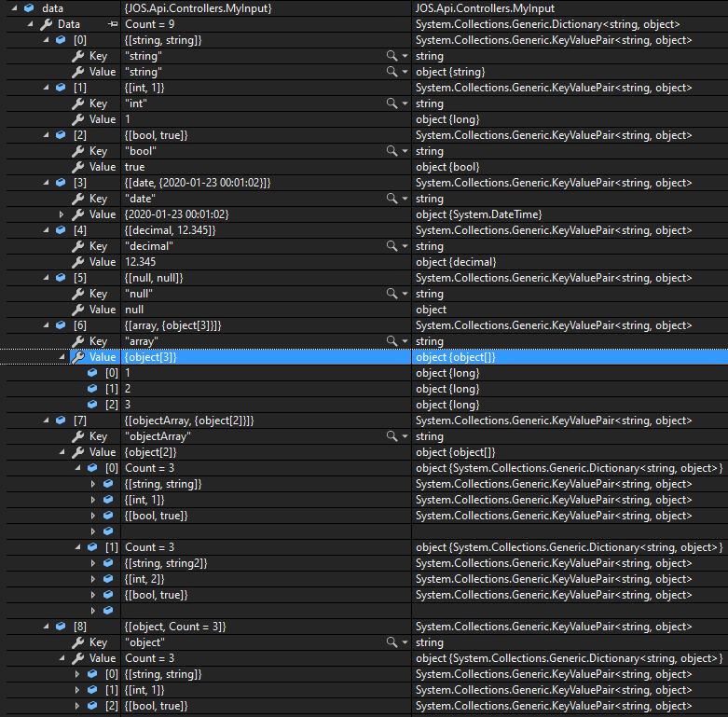
Task: Open the visualizer magnifier for Key "date"
Action: coord(391,199)
